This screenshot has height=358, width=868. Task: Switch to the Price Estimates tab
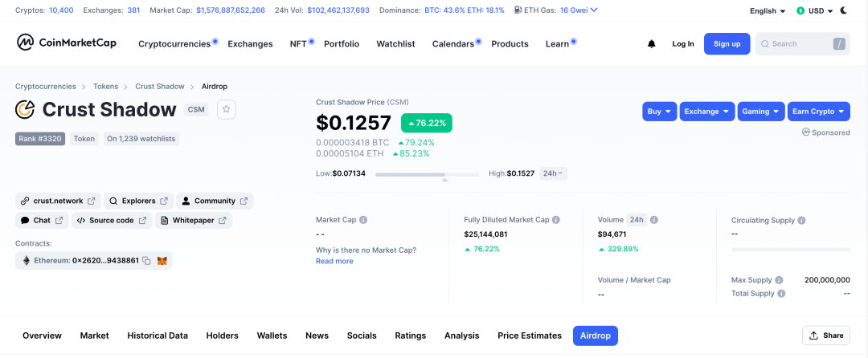(x=530, y=336)
